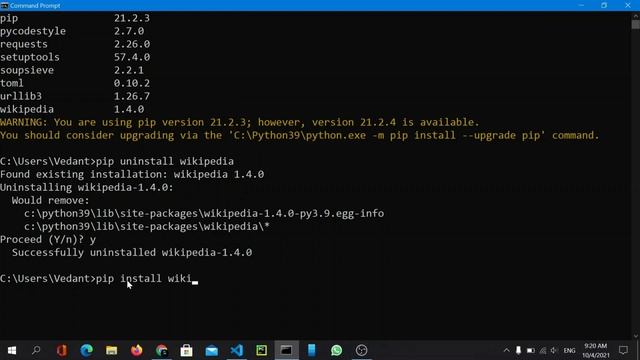Image resolution: width=640 pixels, height=360 pixels.
Task: Click 'toml' package row
Action: coord(75,83)
